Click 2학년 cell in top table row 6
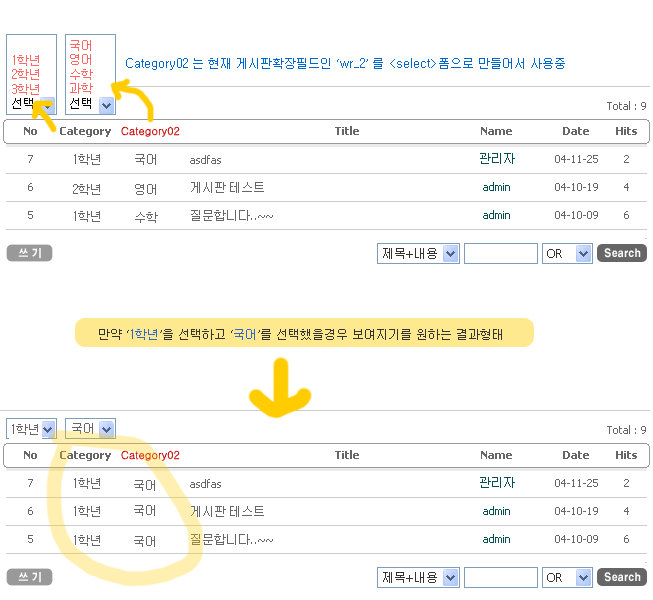This screenshot has height=600, width=653. pyautogui.click(x=86, y=189)
